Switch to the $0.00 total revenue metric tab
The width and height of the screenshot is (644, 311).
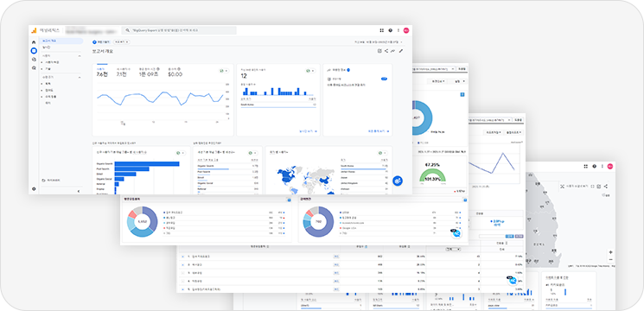[x=175, y=73]
